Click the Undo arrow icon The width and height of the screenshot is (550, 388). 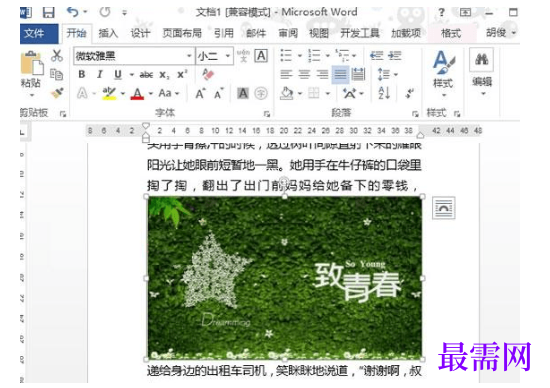pyautogui.click(x=72, y=12)
